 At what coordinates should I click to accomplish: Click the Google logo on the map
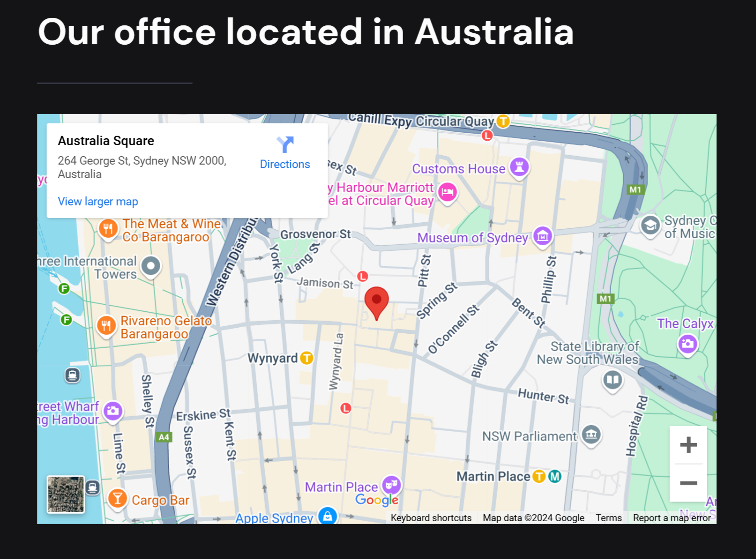(377, 500)
